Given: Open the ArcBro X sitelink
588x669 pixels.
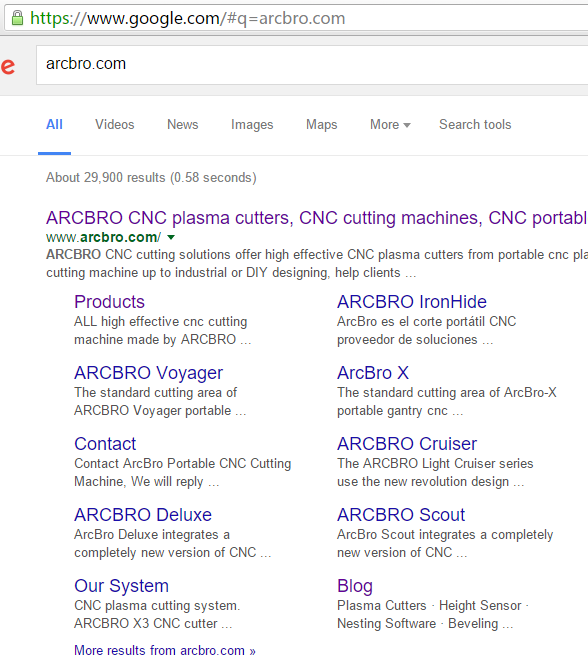Looking at the screenshot, I should [x=373, y=373].
